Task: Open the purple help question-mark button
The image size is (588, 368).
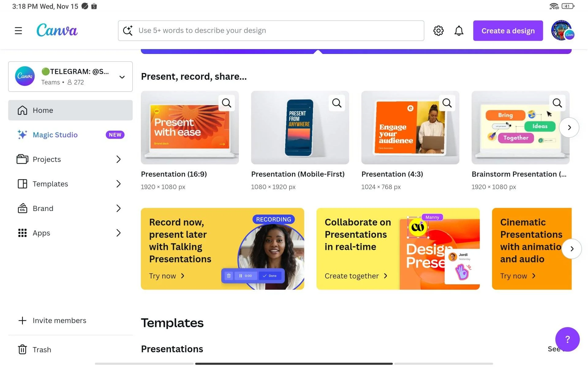Action: pos(567,339)
